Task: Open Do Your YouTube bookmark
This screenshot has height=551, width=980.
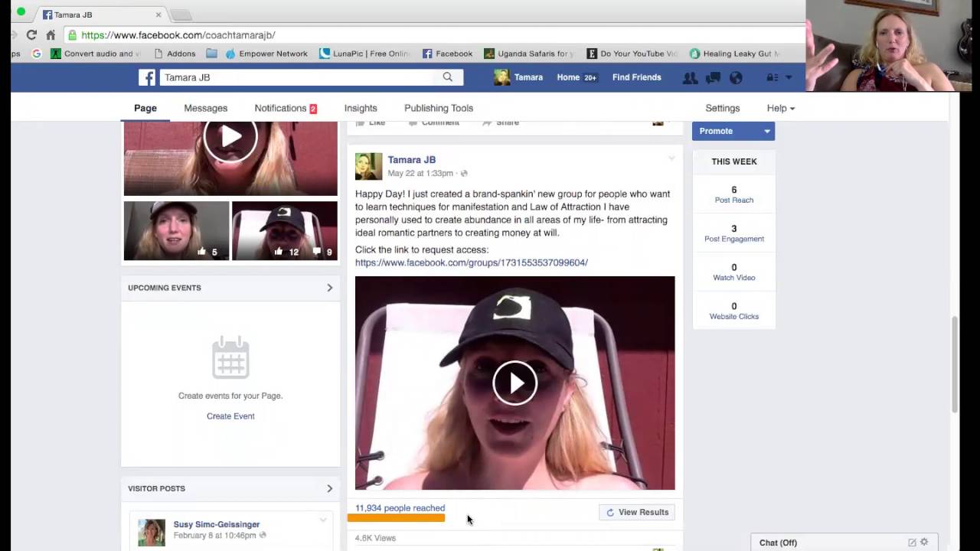Action: (x=632, y=54)
